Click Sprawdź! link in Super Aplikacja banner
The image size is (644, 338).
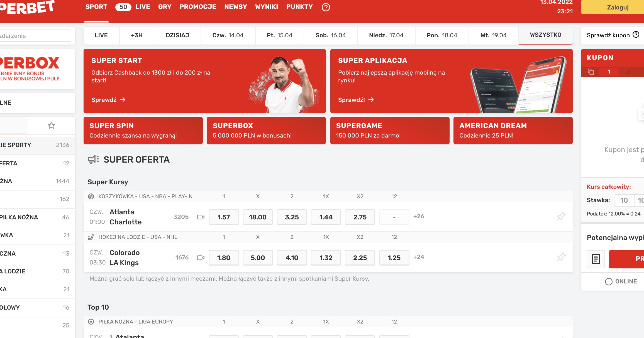356,100
